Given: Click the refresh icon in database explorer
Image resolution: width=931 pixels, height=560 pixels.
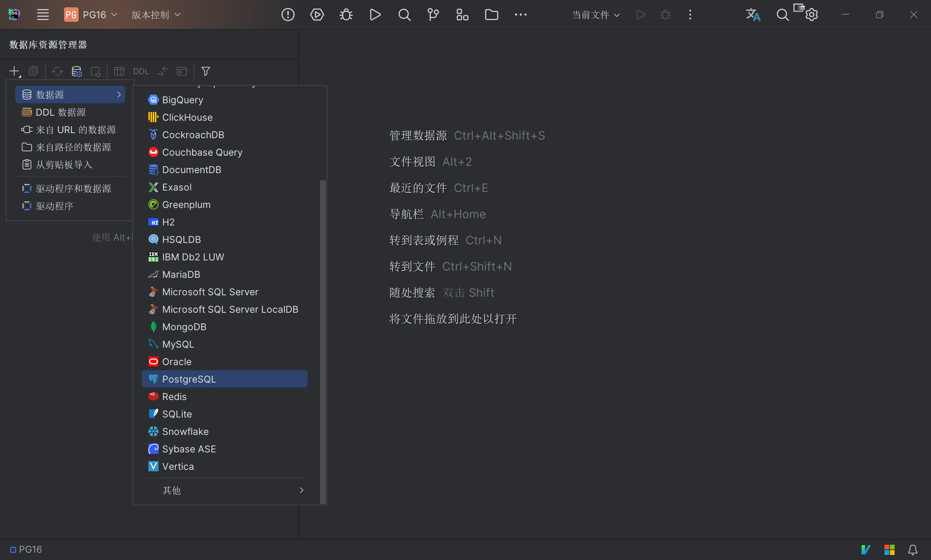Looking at the screenshot, I should (x=57, y=71).
